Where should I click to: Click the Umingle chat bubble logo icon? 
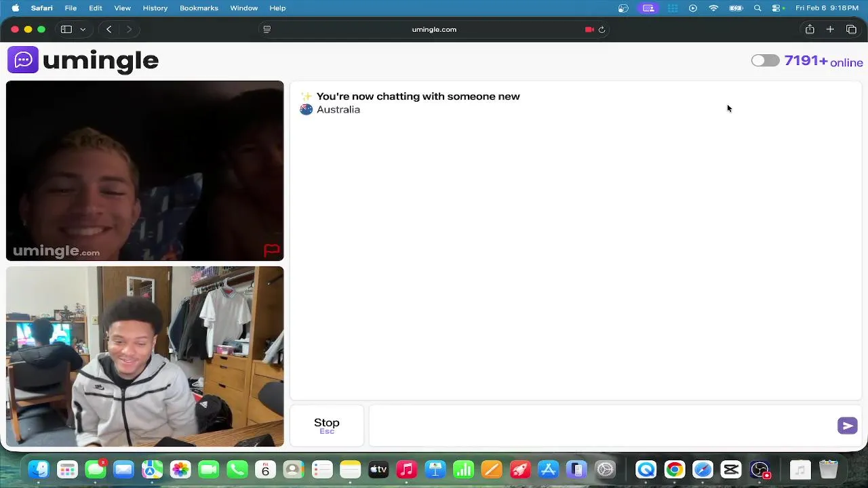click(x=23, y=60)
